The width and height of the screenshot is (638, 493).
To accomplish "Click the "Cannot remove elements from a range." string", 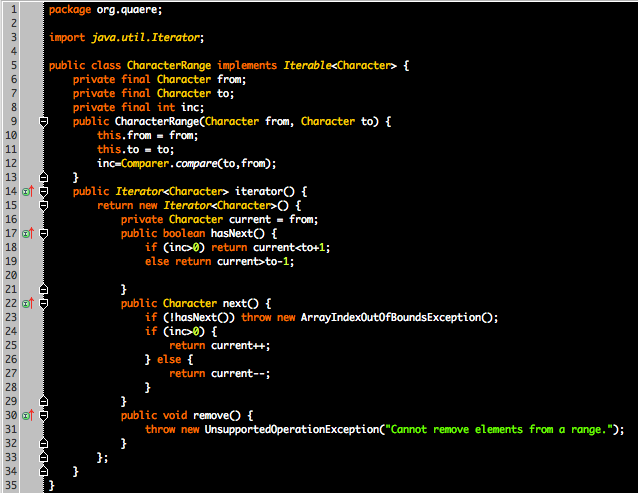I will 499,430.
